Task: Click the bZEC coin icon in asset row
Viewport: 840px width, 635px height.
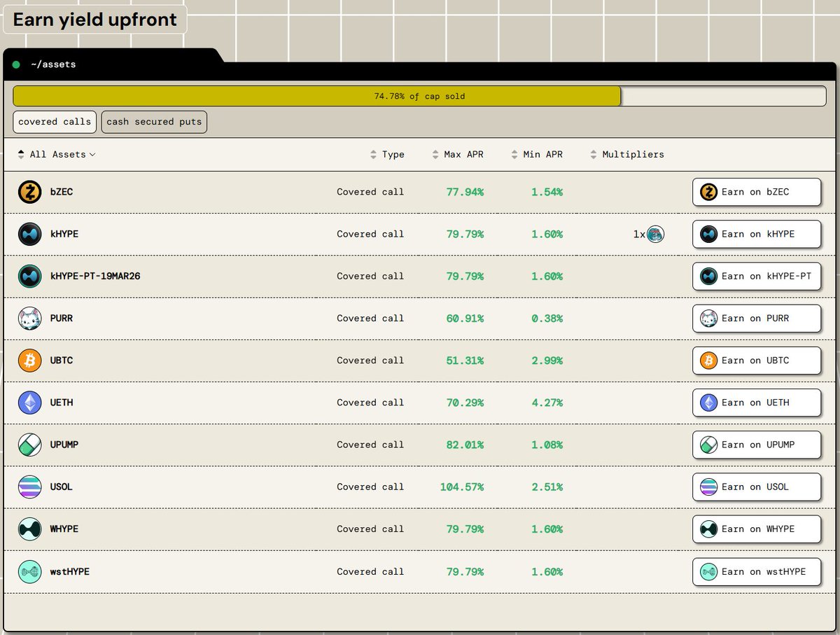Action: (30, 192)
